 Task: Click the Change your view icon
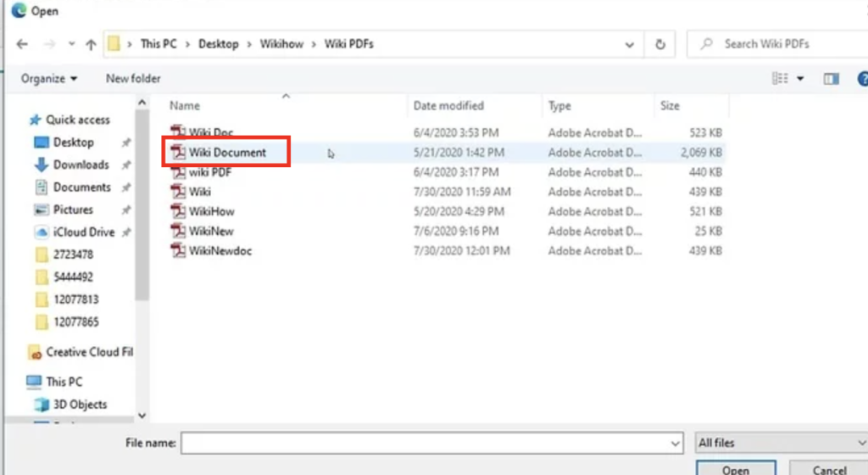(780, 79)
